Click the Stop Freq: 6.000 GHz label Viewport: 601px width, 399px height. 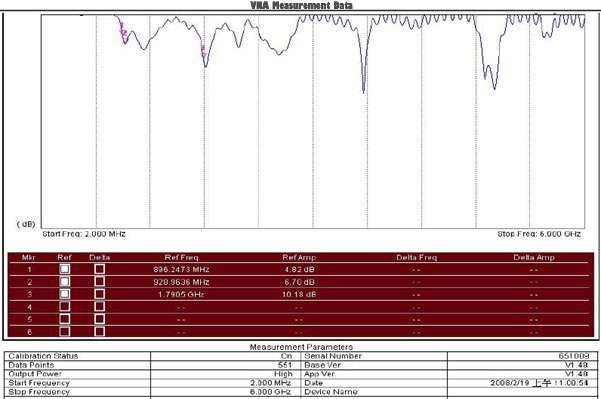point(539,234)
